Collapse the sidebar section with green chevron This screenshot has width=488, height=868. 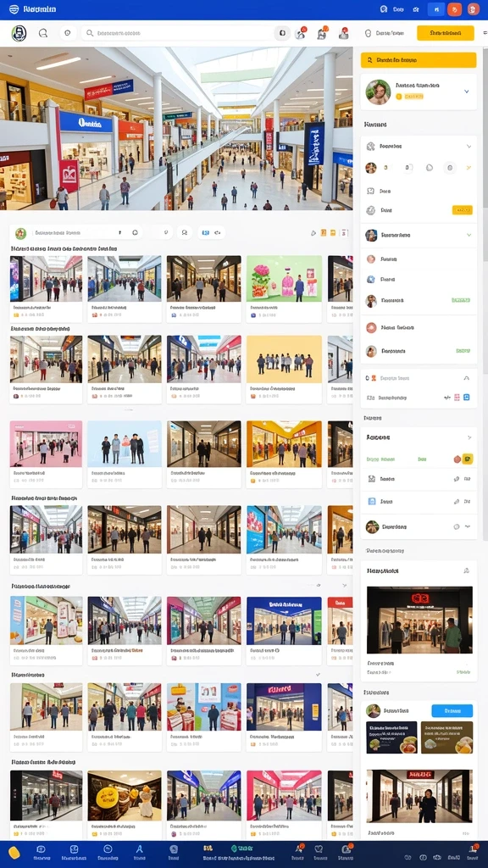[469, 235]
